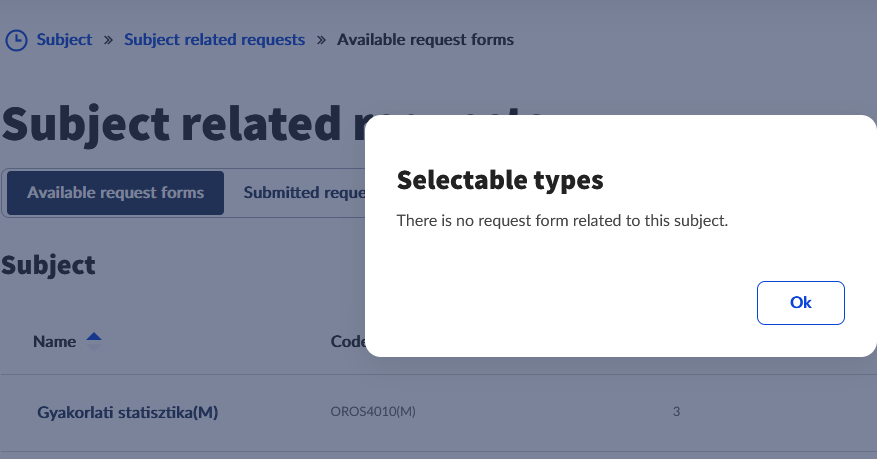Click the faint descending arrow under Name sort
The width and height of the screenshot is (877, 459).
[93, 348]
